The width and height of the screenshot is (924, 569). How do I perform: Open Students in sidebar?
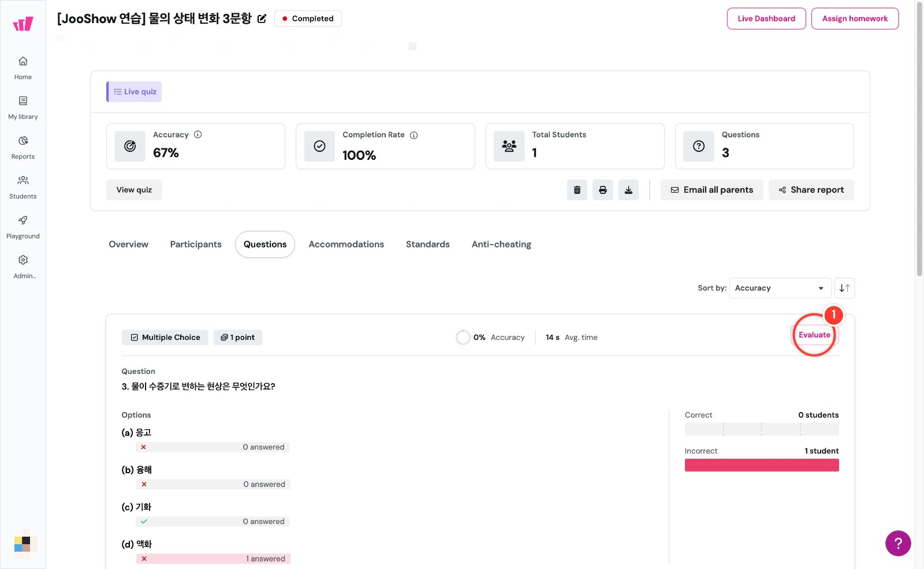pos(23,188)
